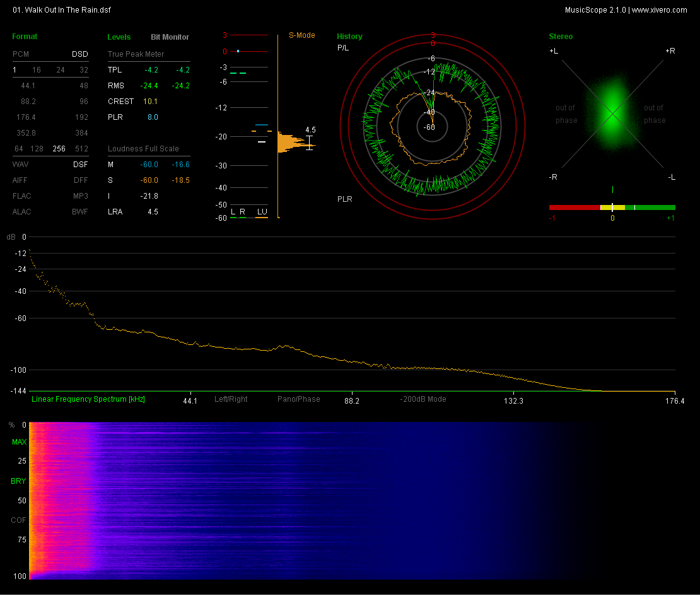Select the Left/Right spectrum mode
700x596 pixels.
231,399
